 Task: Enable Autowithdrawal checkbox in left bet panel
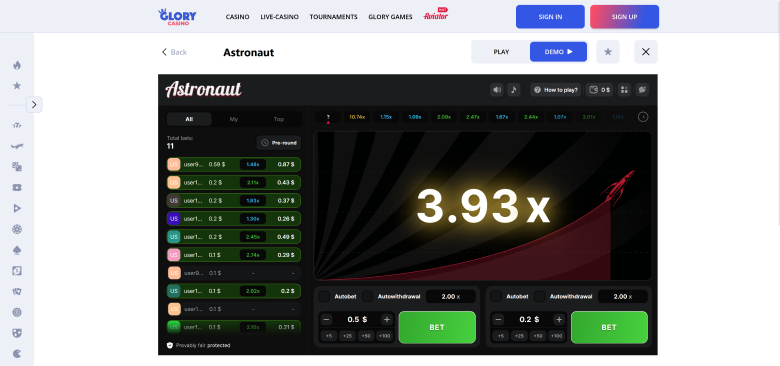pyautogui.click(x=367, y=296)
